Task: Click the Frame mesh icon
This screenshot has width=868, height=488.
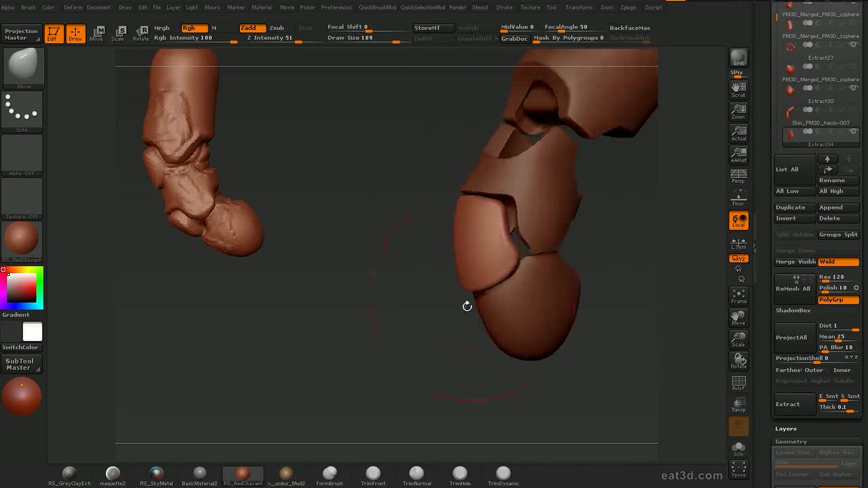Action: 738,296
